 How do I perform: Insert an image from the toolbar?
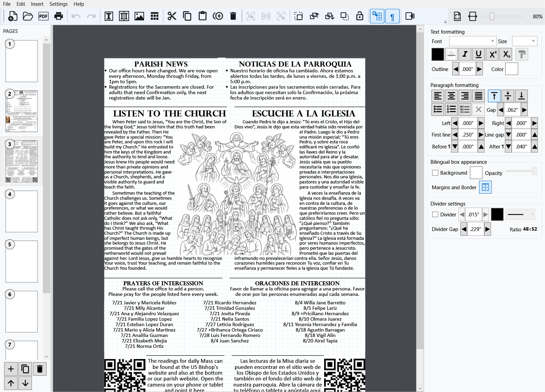[x=139, y=16]
